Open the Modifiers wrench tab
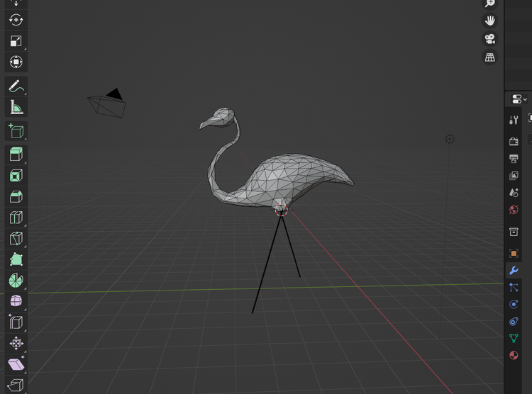This screenshot has height=394, width=532. [514, 271]
